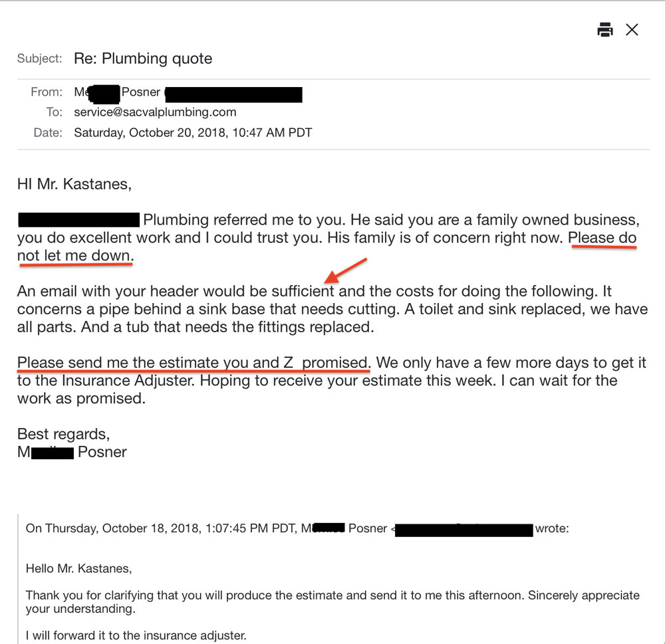665x644 pixels.
Task: Click the "Date:" field label
Action: (x=48, y=133)
